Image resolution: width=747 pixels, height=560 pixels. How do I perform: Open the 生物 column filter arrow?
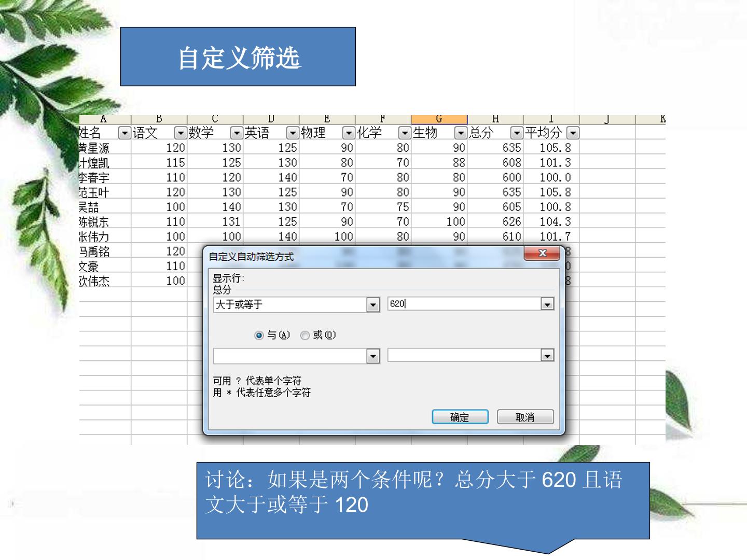click(x=461, y=133)
